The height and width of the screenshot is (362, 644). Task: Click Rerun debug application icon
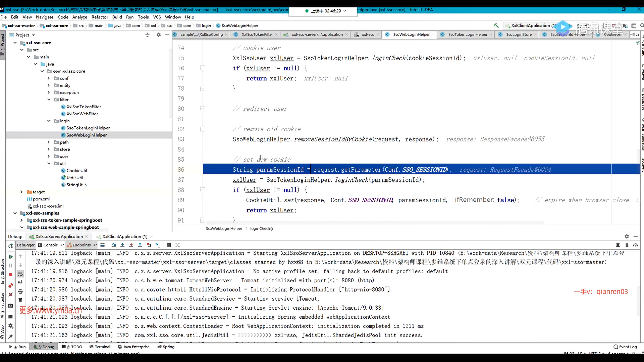click(x=10, y=246)
